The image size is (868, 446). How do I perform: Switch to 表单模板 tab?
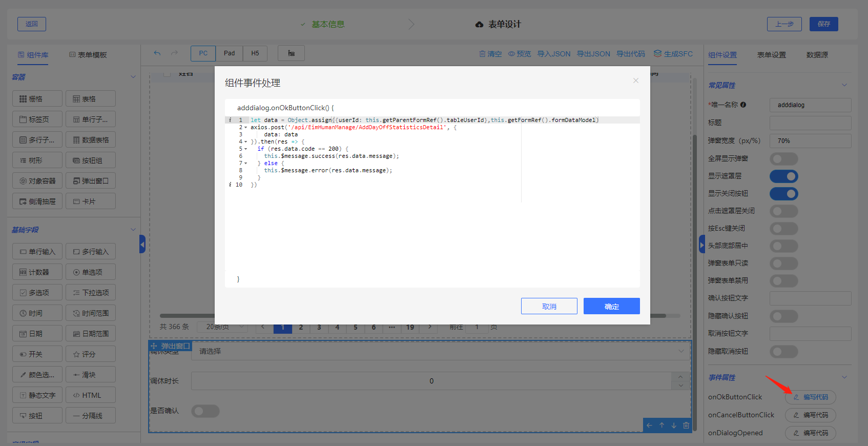[88, 55]
